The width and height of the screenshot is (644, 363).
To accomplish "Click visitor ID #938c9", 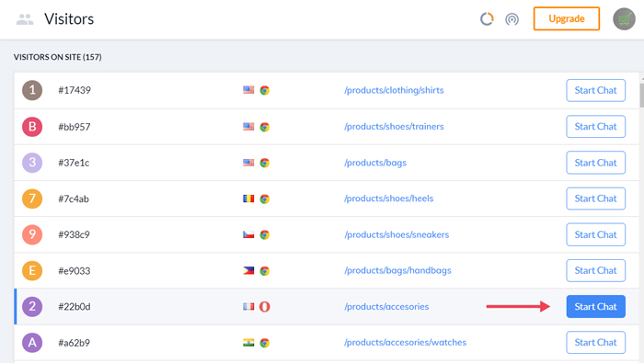I will (x=74, y=234).
